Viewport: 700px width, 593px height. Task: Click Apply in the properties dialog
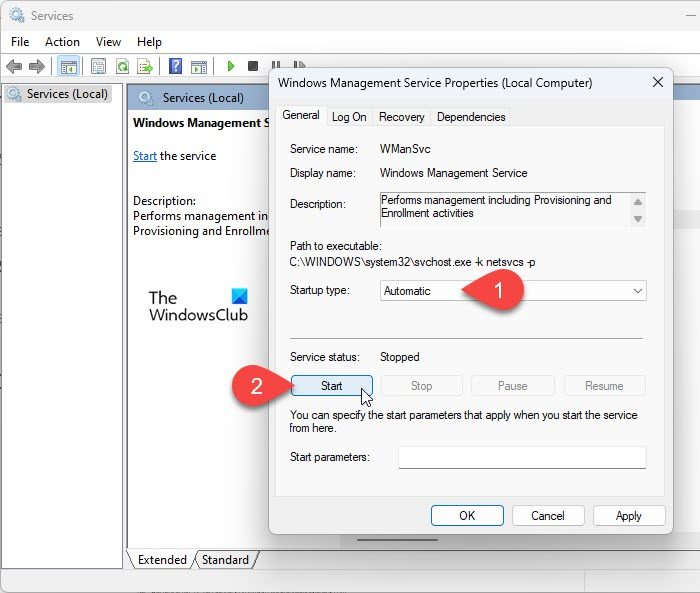point(629,516)
